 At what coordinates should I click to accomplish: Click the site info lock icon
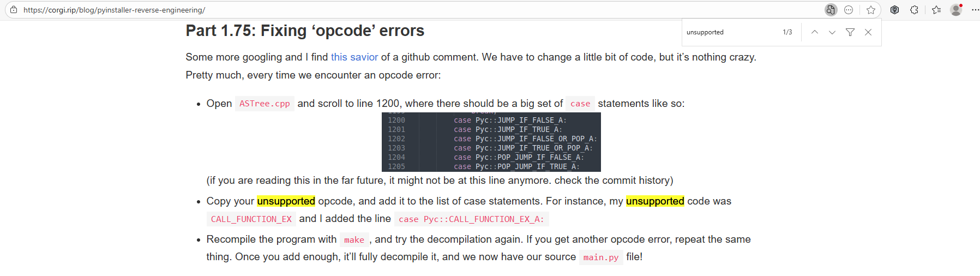pyautogui.click(x=14, y=10)
